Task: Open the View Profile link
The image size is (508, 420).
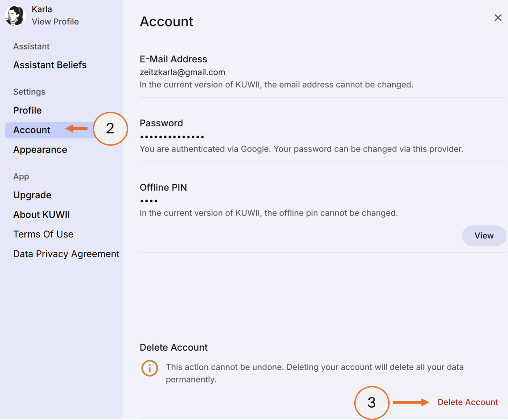Action: pos(55,21)
